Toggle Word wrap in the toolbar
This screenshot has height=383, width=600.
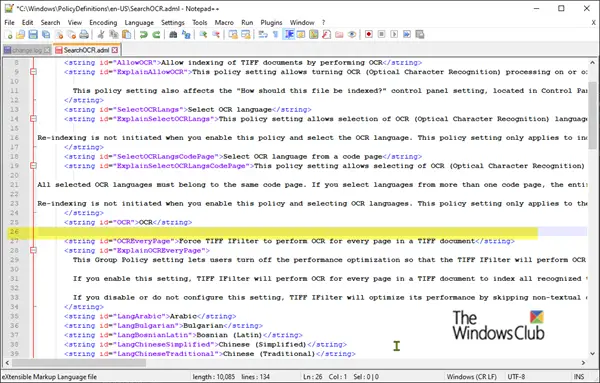click(x=263, y=34)
